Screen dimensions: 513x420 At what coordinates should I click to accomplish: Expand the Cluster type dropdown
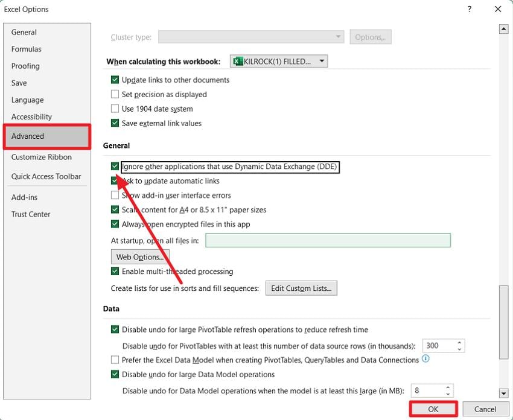pyautogui.click(x=338, y=36)
